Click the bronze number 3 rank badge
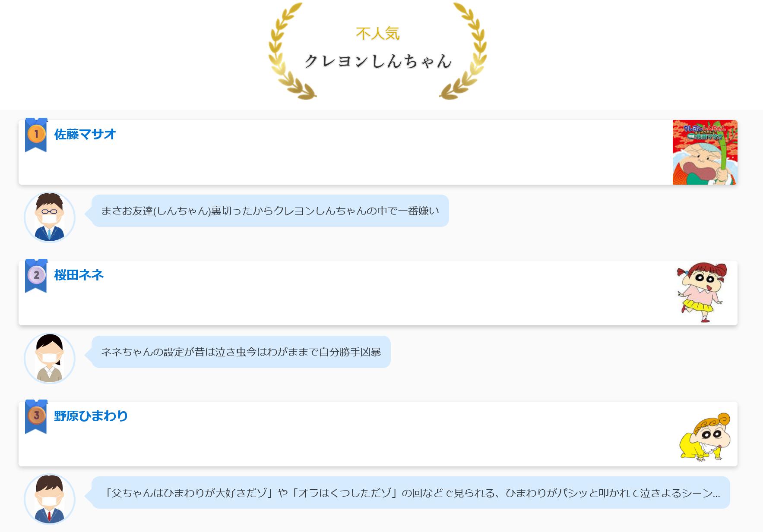This screenshot has width=763, height=532. point(36,416)
